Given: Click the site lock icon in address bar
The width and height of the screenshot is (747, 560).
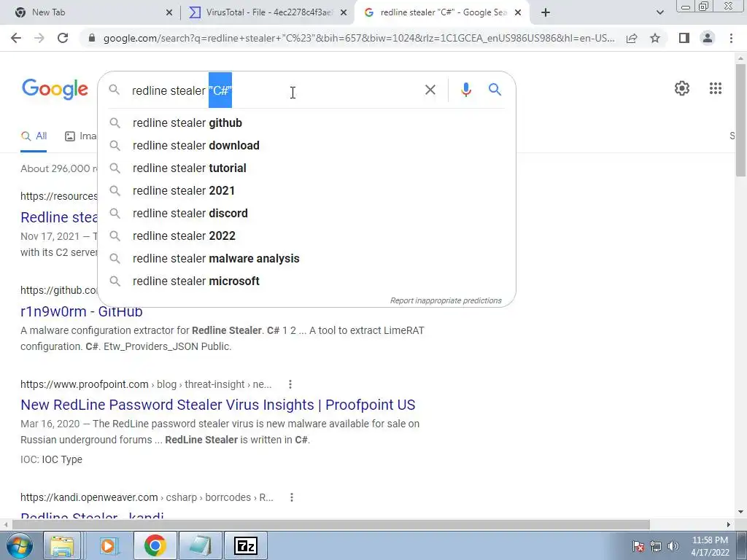Looking at the screenshot, I should tap(92, 38).
